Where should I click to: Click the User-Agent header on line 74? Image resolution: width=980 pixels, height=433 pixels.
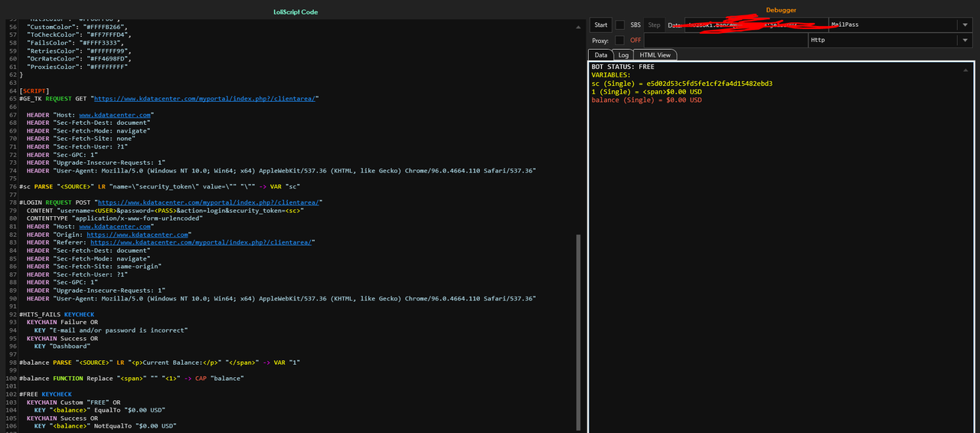pos(281,170)
